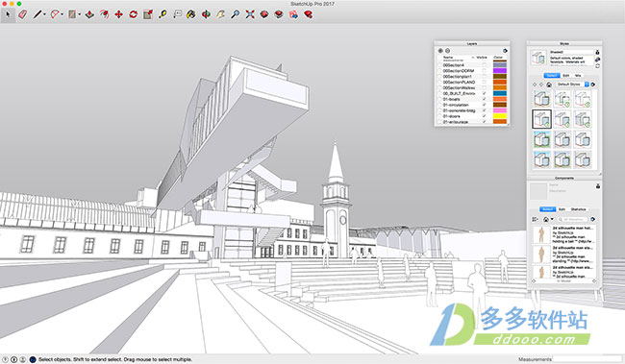The height and width of the screenshot is (364, 625).
Task: Click Create New Style icon
Action: point(597,60)
